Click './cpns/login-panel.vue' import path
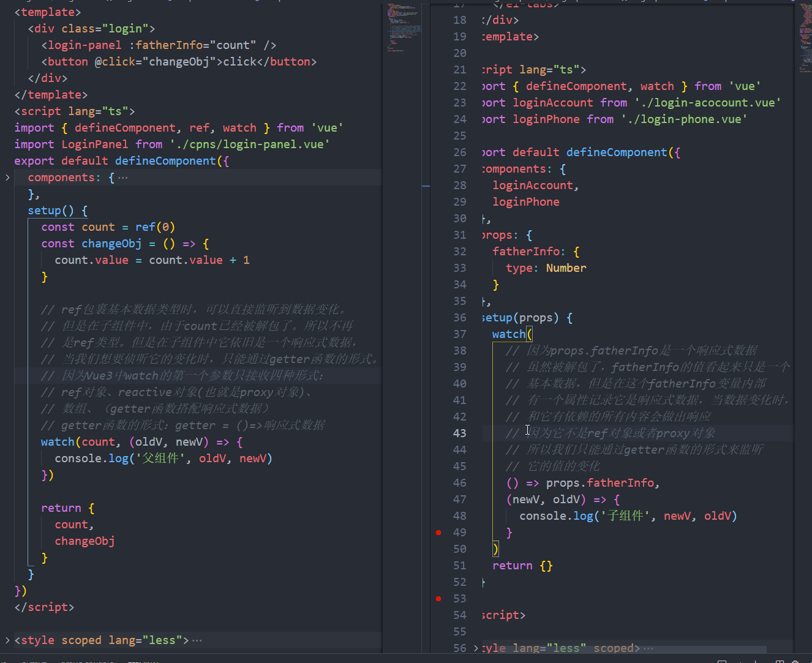The image size is (812, 663). click(x=250, y=144)
